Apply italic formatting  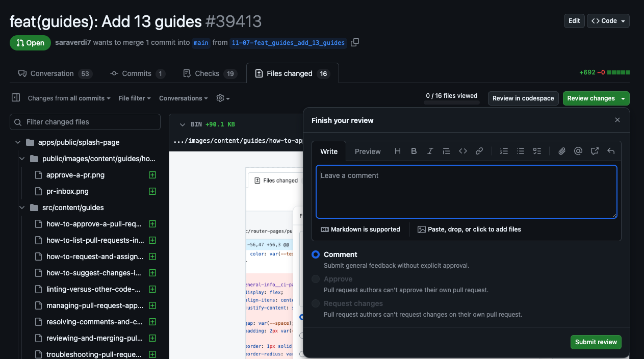(430, 151)
